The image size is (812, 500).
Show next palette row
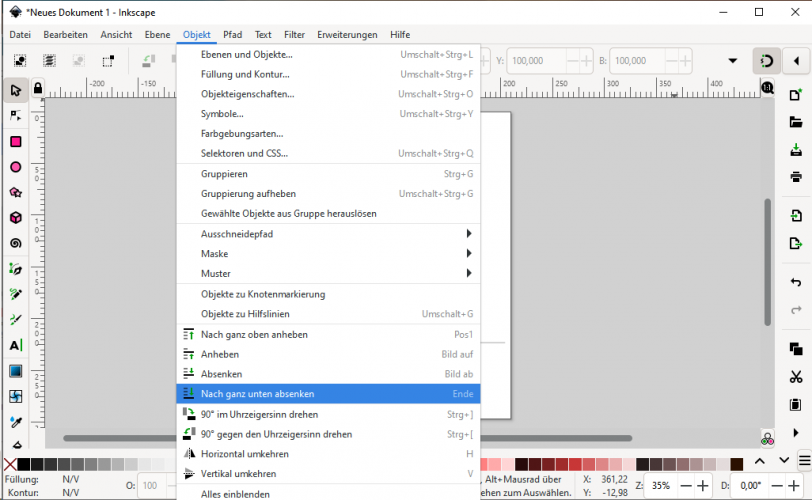coord(784,460)
